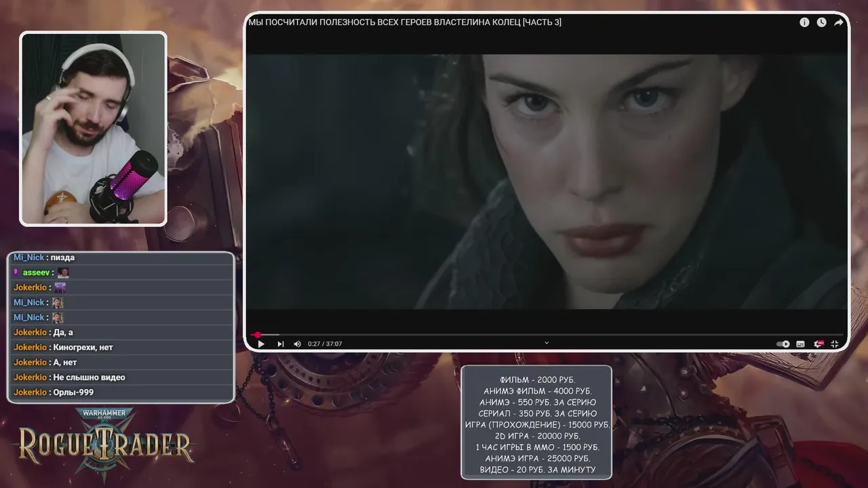The height and width of the screenshot is (488, 868).
Task: Click price line 'СЕРИАЛ - 350 РУБ. ЗА СЕРИЮ'
Action: pyautogui.click(x=537, y=413)
